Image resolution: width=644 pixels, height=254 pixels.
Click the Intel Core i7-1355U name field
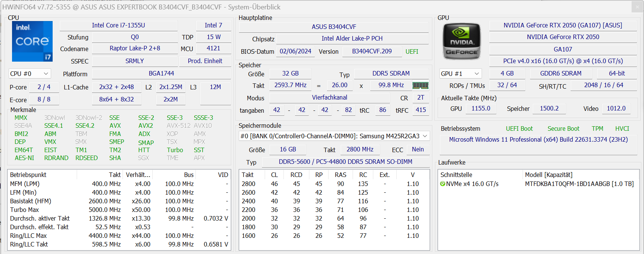[x=118, y=25]
